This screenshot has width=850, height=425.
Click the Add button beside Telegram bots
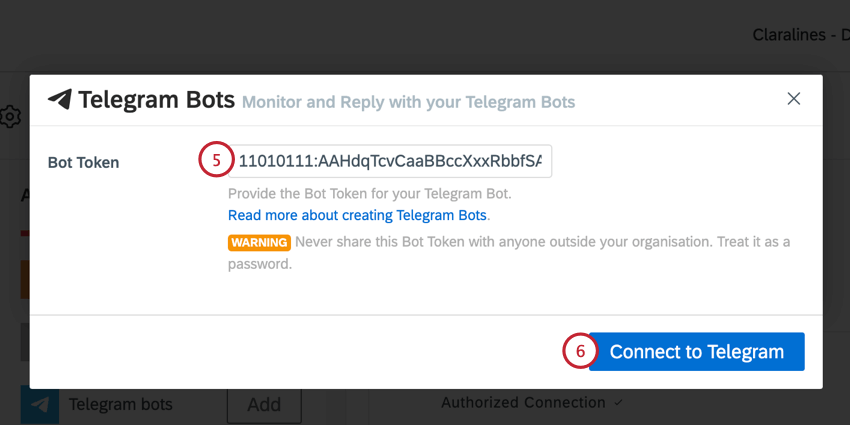point(264,405)
